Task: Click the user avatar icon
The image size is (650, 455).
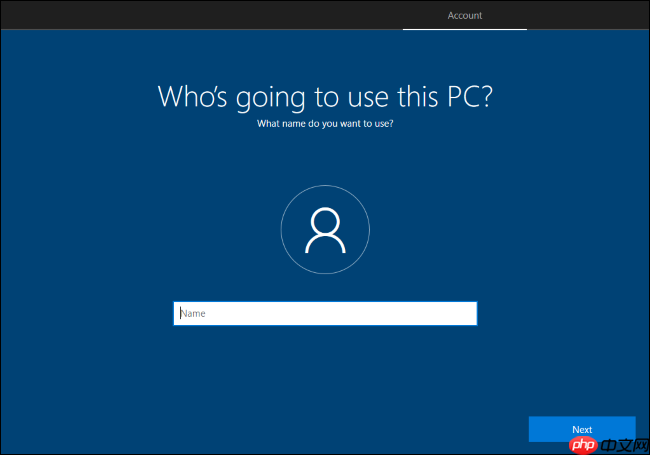Action: tap(325, 230)
